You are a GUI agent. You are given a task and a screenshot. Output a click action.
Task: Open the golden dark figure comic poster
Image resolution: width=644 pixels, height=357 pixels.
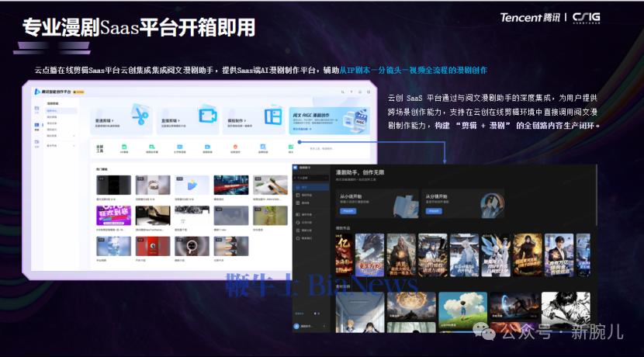(528, 255)
